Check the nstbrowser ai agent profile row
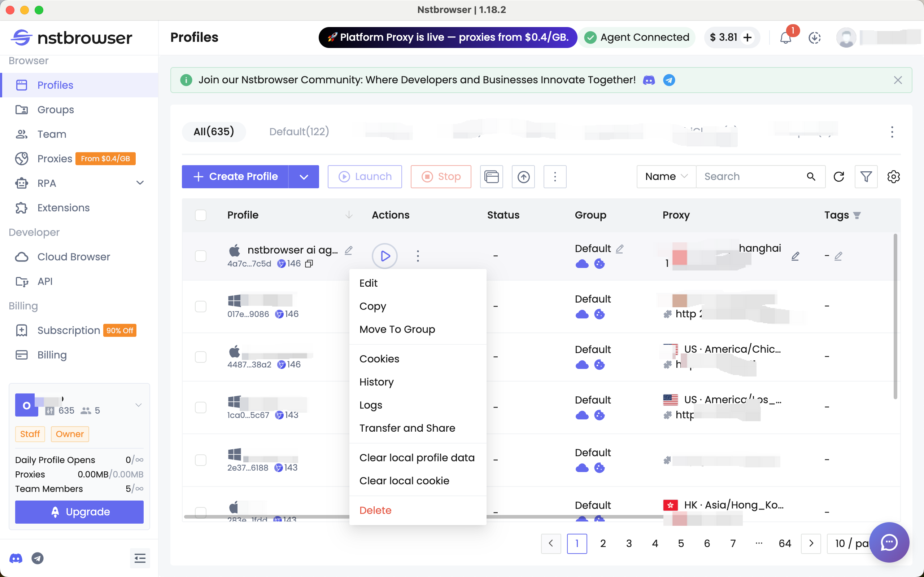The image size is (924, 577). coord(201,256)
